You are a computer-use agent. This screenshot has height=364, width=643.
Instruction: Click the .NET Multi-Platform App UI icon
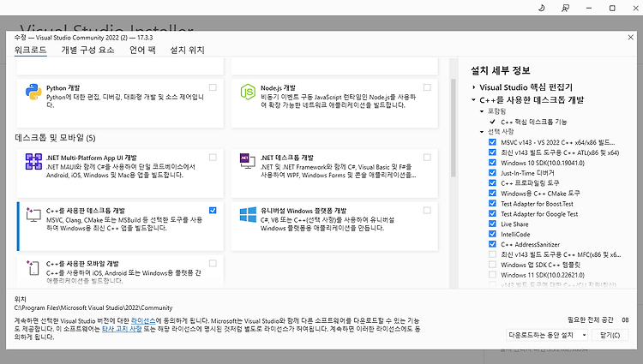coord(33,161)
